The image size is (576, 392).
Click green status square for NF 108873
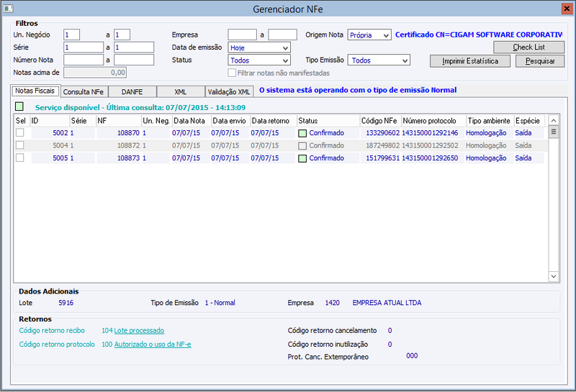[302, 158]
